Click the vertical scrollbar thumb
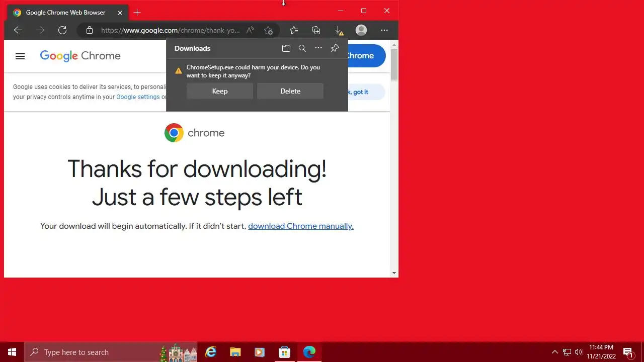The width and height of the screenshot is (644, 362). [394, 65]
